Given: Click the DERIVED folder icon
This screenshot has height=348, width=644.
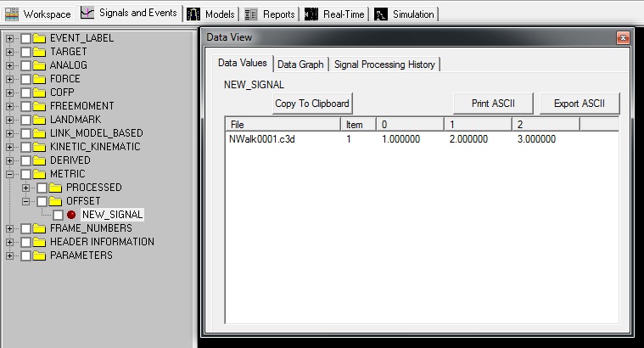Looking at the screenshot, I should point(39,160).
